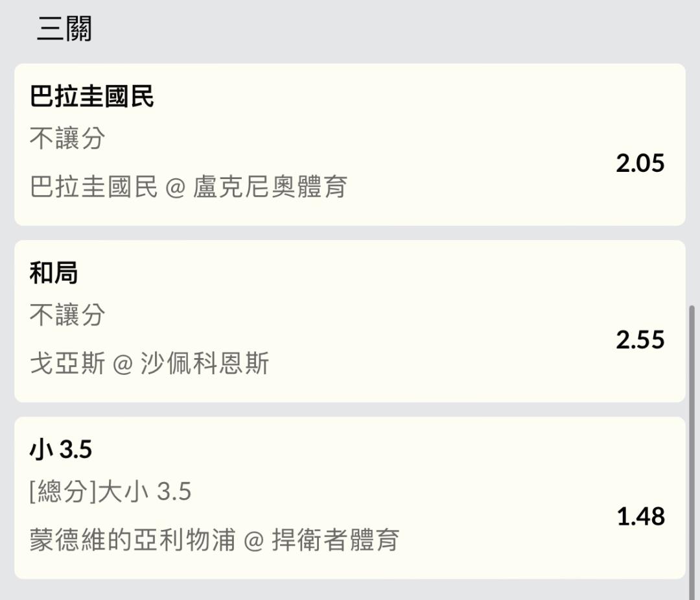Tap the 1.48 odds value
The width and height of the screenshot is (700, 600).
click(640, 516)
